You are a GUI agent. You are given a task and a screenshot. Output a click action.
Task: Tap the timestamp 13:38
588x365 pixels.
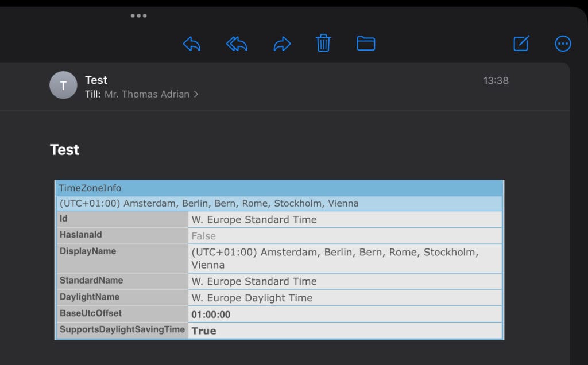496,80
